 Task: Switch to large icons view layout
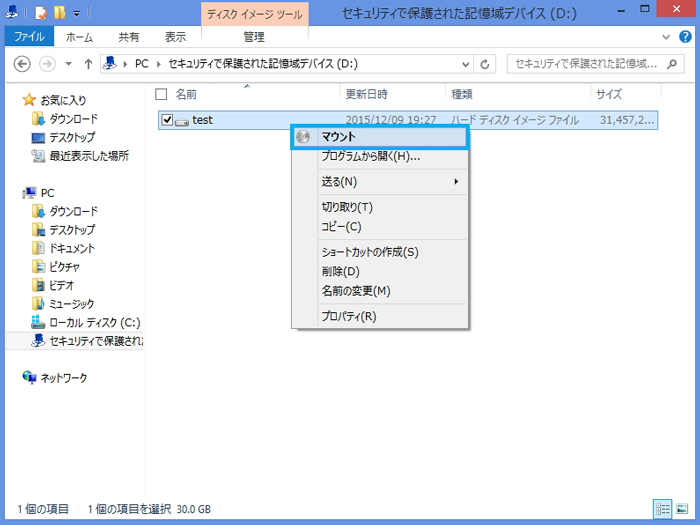682,508
